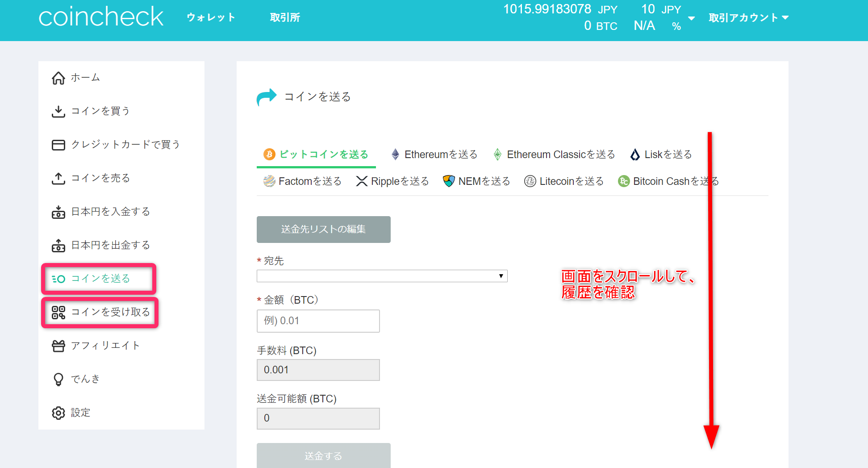The width and height of the screenshot is (868, 468).
Task: Open 日本円を出金する page
Action: pos(110,245)
